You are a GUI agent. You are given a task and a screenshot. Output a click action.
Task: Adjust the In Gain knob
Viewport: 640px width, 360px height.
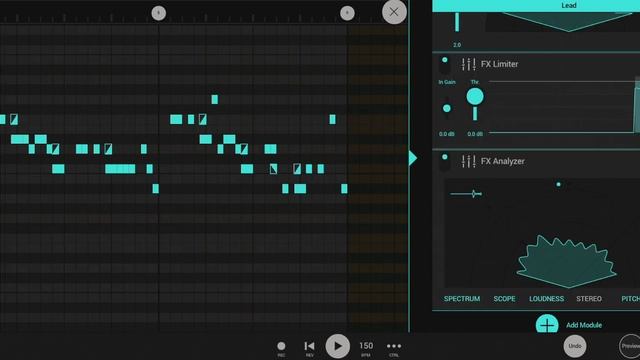pyautogui.click(x=447, y=108)
